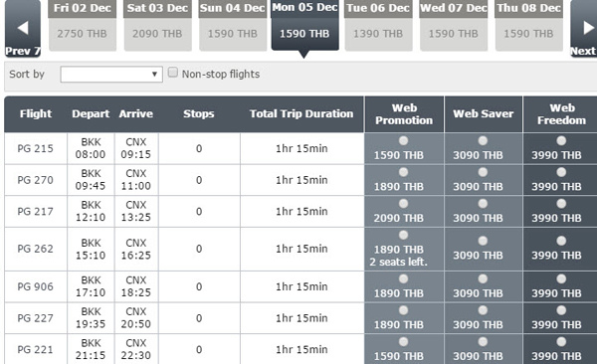597x364 pixels.
Task: Choose Thu 08 Dec date tab
Action: (529, 26)
